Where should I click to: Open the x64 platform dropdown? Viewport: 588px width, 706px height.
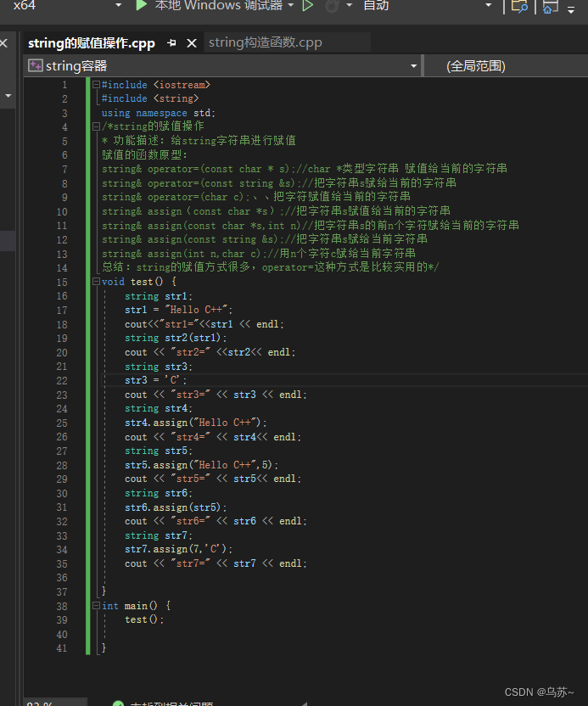click(119, 5)
